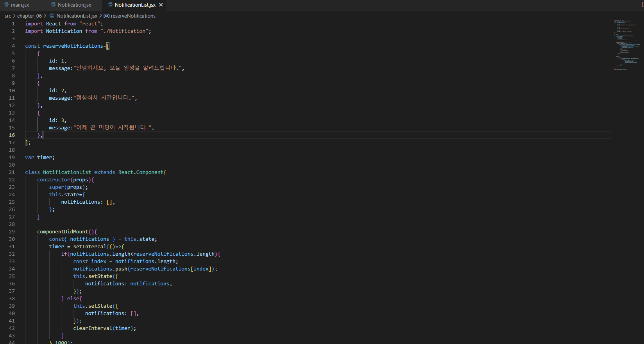This screenshot has width=644, height=344.
Task: Open the Notification.jsx tab
Action: click(x=74, y=5)
